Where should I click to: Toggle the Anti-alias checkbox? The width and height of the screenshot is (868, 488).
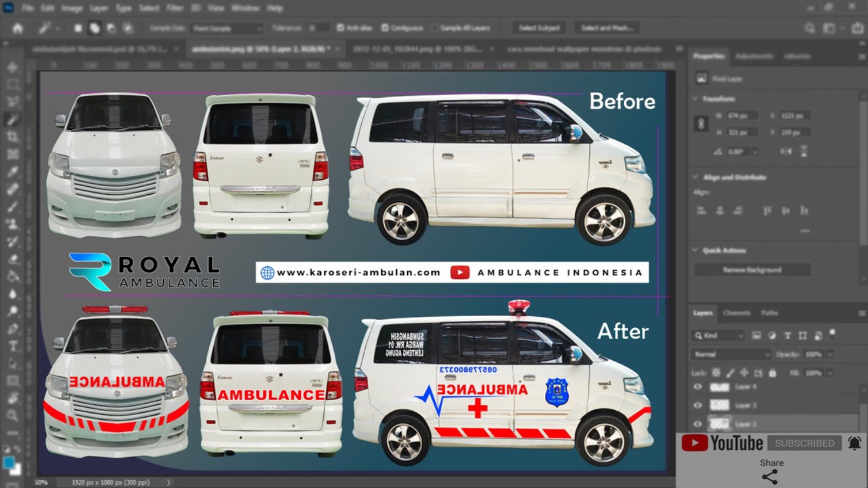[x=340, y=28]
